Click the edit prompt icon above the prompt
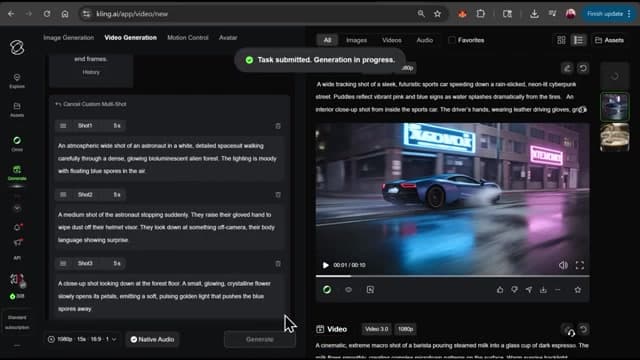Screen dimensions: 640x360 [x=567, y=68]
